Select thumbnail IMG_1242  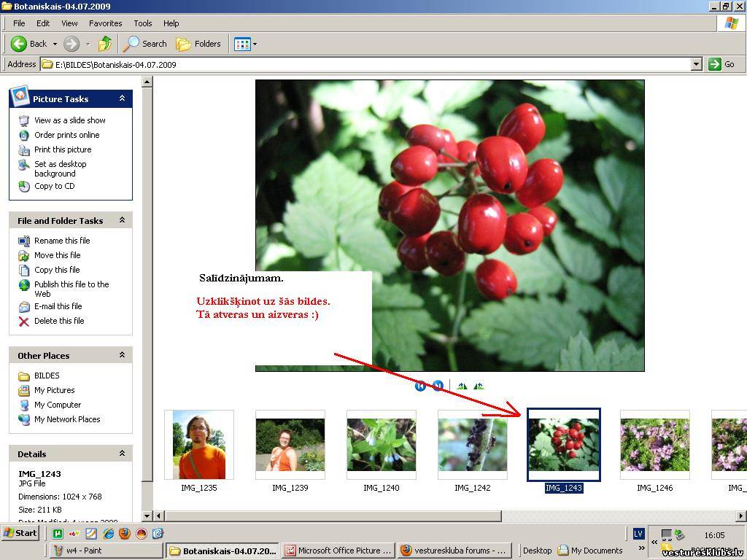(x=472, y=444)
